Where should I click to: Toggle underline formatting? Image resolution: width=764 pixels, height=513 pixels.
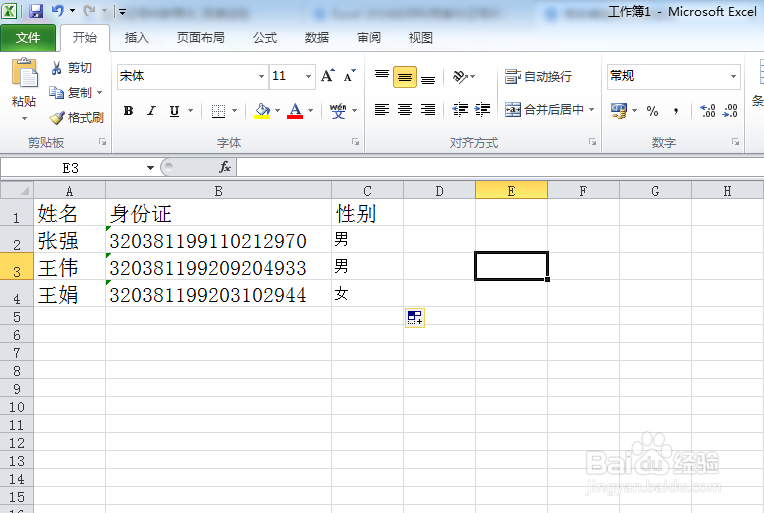click(x=174, y=111)
